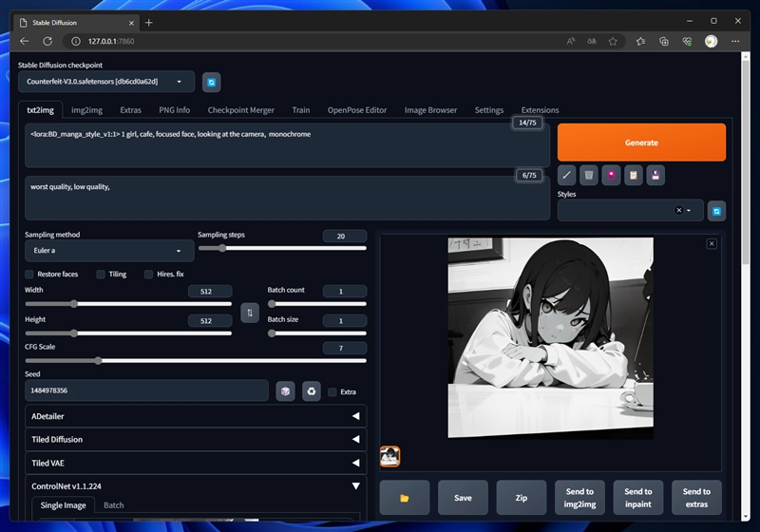Open the PNG Info tab
This screenshot has height=532, width=760.
[x=175, y=110]
